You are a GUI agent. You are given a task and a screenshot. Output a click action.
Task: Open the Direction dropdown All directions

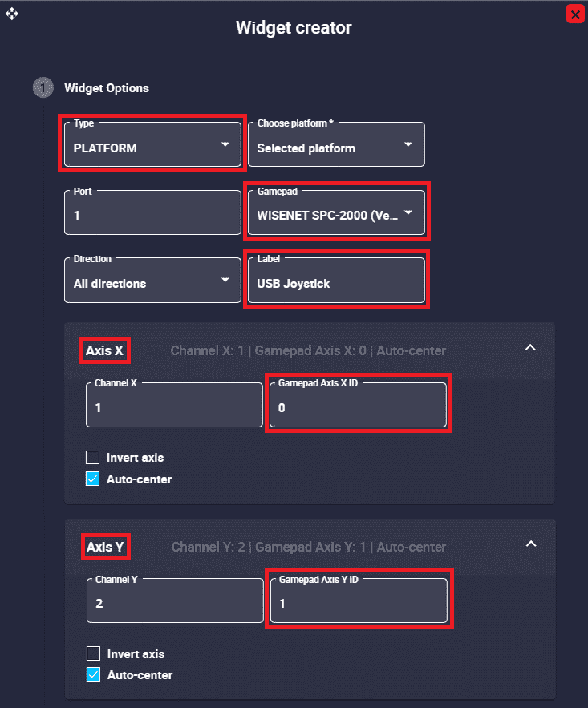(152, 280)
